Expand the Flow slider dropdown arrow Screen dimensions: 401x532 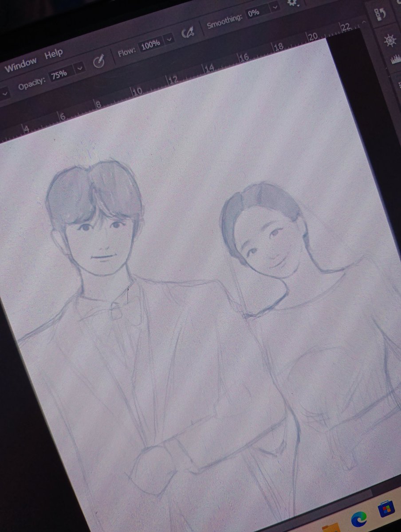169,39
